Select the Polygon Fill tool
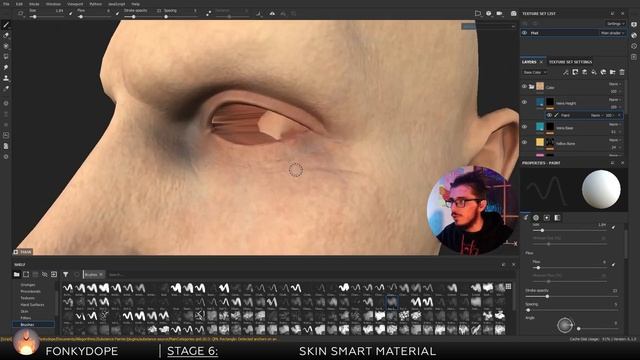 pyautogui.click(x=6, y=57)
